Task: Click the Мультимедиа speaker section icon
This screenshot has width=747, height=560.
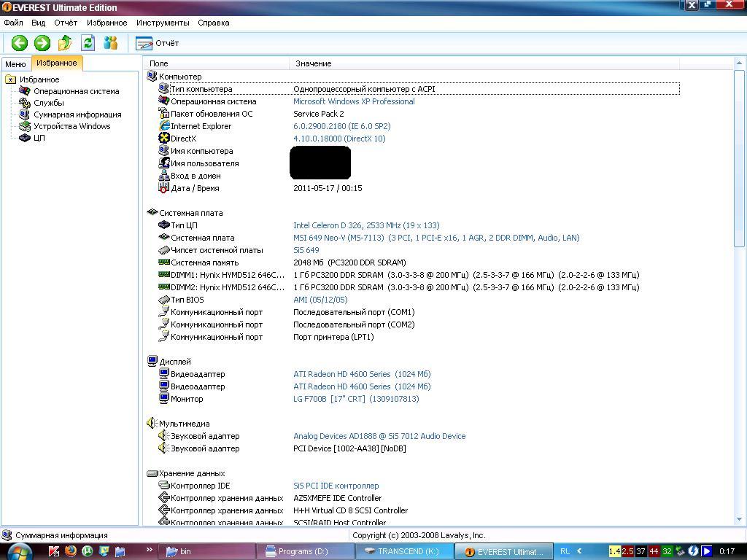Action: 152,423
